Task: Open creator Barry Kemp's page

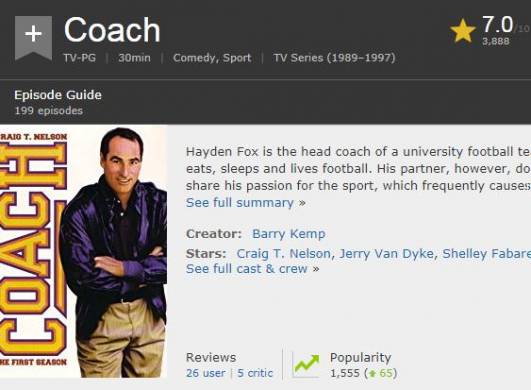Action: 289,234
